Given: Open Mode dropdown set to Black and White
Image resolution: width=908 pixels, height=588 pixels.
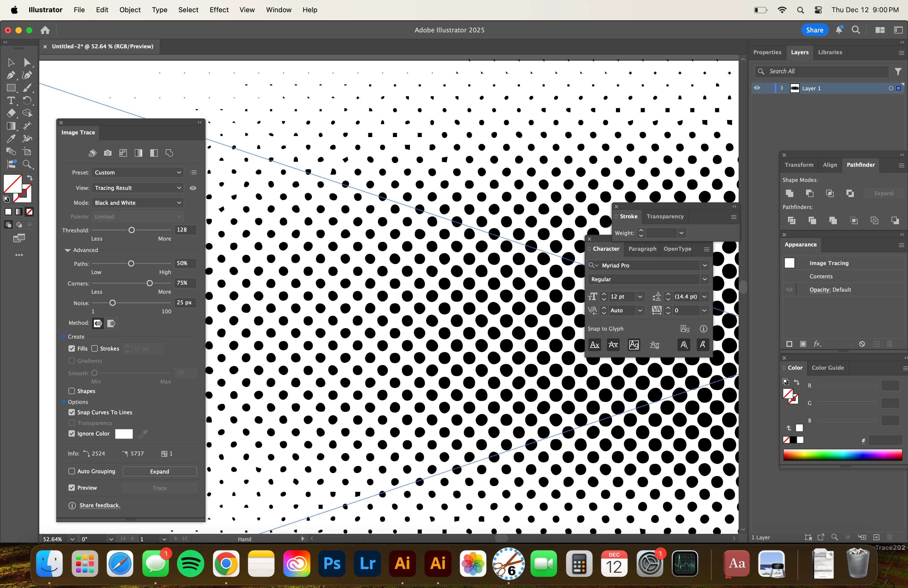Looking at the screenshot, I should point(137,203).
